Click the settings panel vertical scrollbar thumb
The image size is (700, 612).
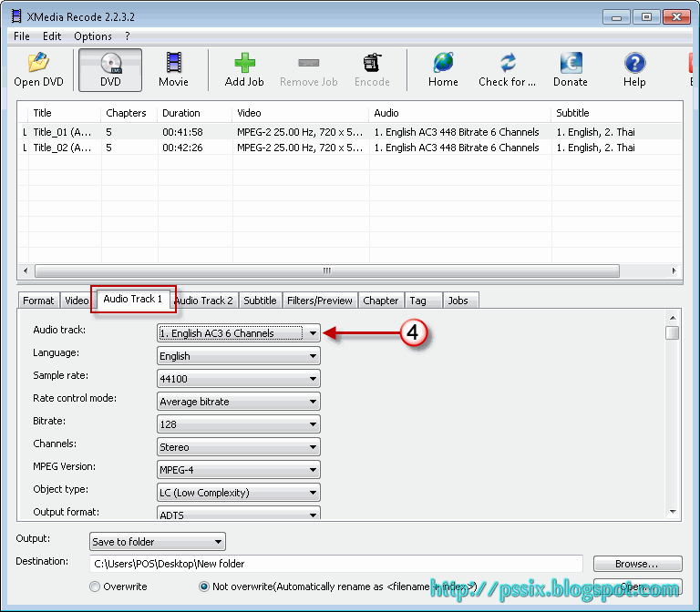point(673,332)
